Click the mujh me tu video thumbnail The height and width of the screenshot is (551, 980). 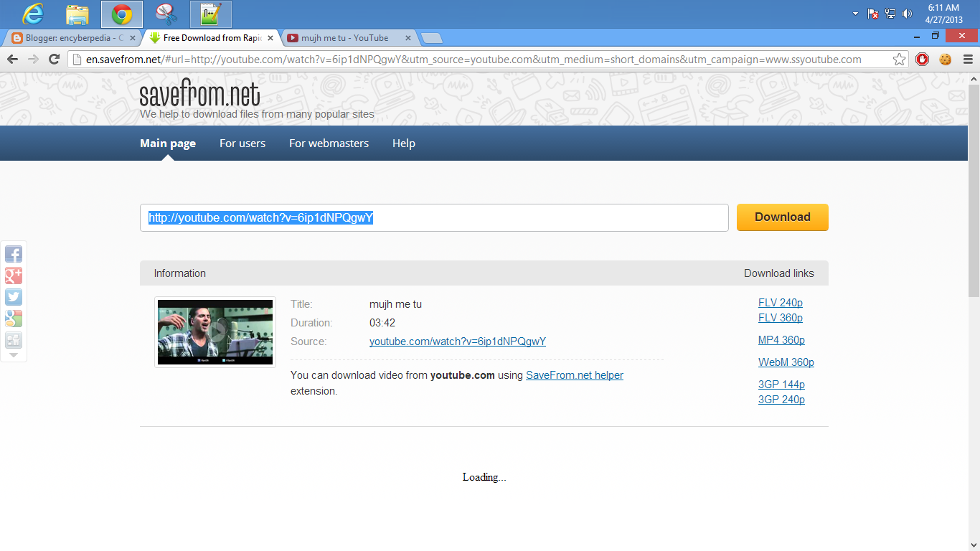click(x=215, y=332)
